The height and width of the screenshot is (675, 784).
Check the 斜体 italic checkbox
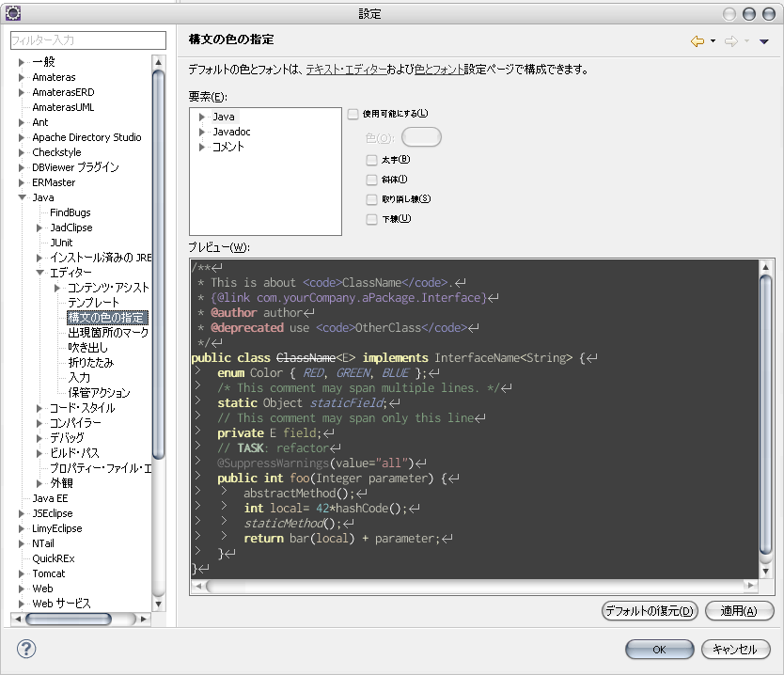point(370,180)
